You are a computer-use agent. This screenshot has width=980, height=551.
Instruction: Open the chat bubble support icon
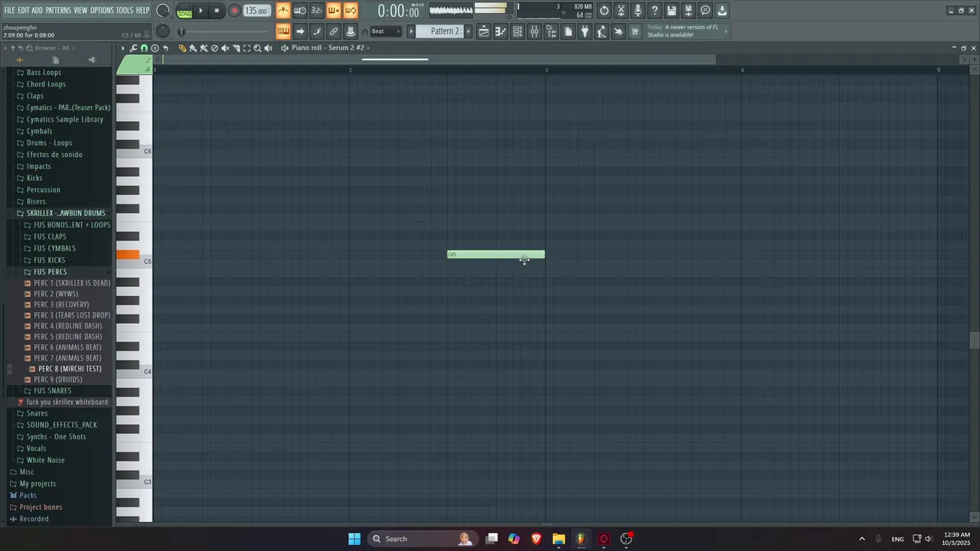pos(705,11)
